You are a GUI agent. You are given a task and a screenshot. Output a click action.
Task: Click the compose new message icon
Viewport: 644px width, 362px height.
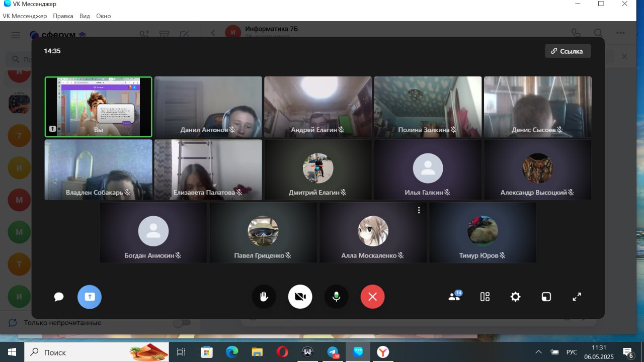pyautogui.click(x=184, y=35)
